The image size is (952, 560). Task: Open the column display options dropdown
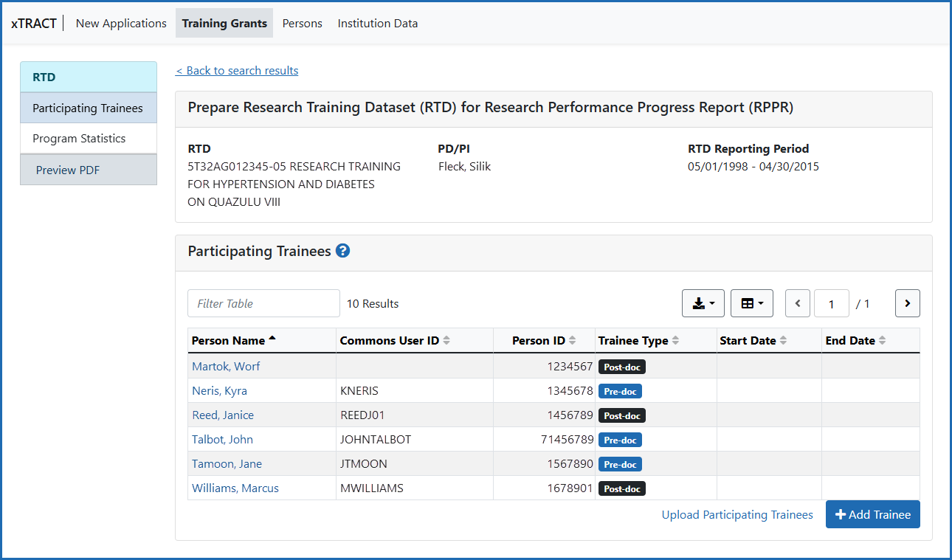pyautogui.click(x=751, y=303)
